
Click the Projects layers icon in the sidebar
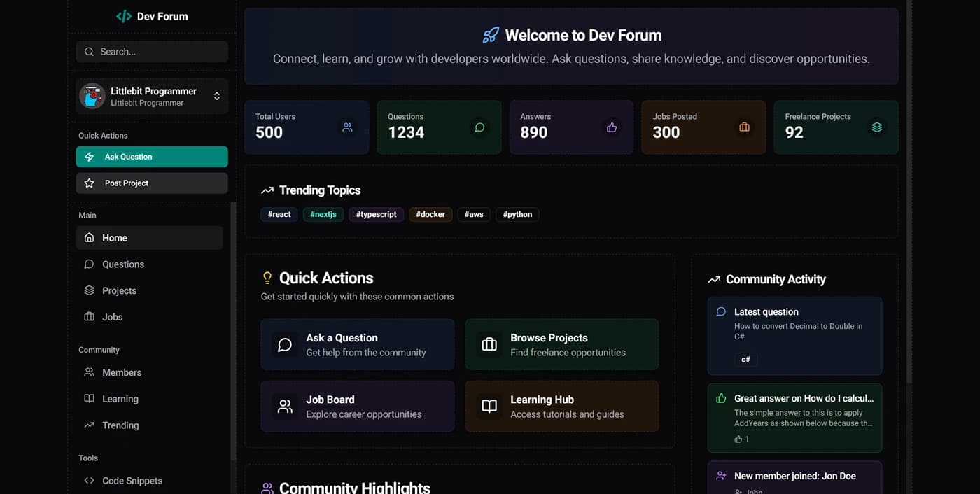point(89,290)
